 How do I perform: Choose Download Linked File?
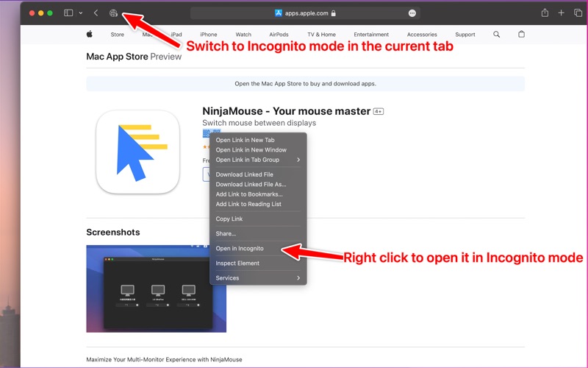pyautogui.click(x=258, y=174)
